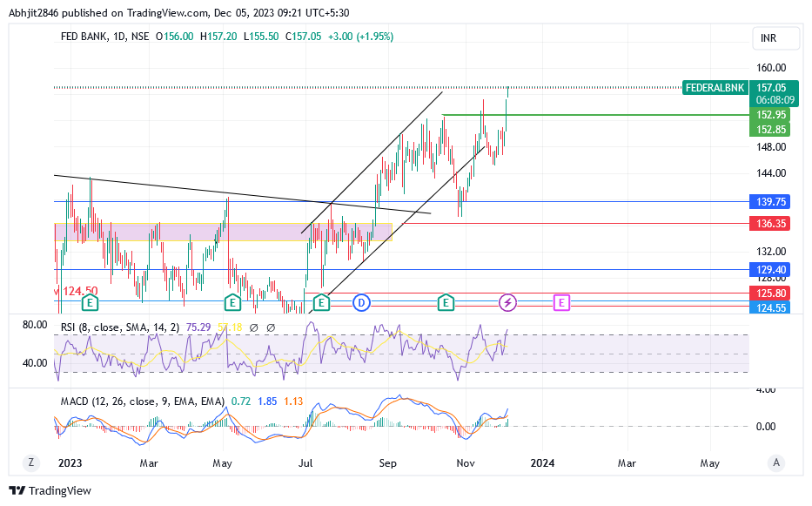Click the 2023 label on time axis
The image size is (812, 506).
70,463
